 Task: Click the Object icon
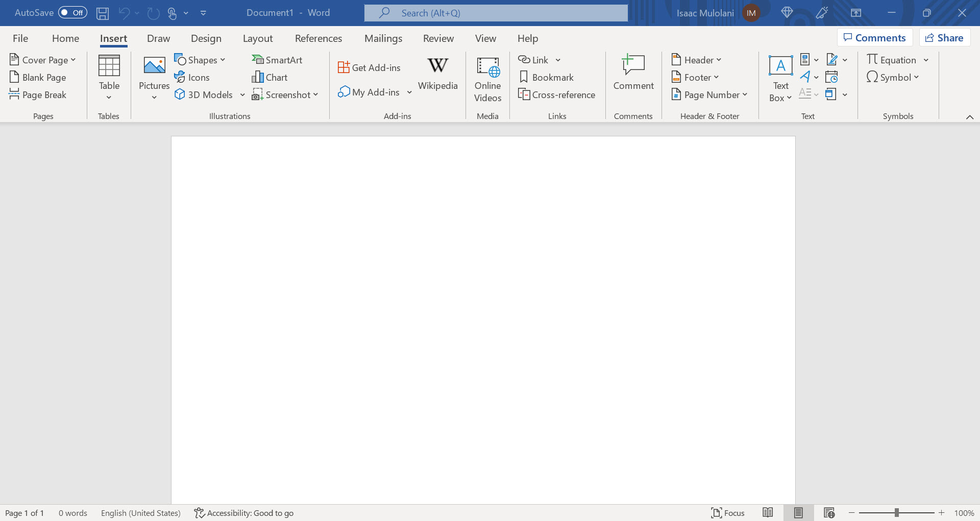tap(831, 94)
